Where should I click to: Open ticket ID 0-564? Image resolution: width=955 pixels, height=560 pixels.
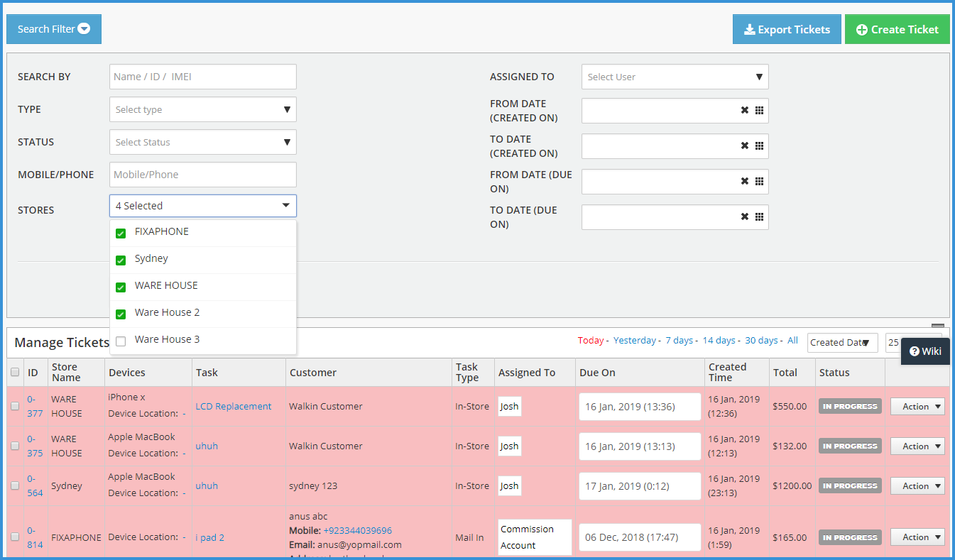click(35, 485)
